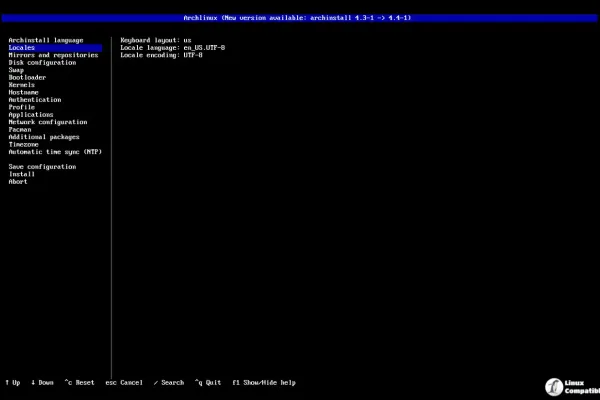600x400 pixels.
Task: Select the Timezone entry
Action: click(23, 144)
